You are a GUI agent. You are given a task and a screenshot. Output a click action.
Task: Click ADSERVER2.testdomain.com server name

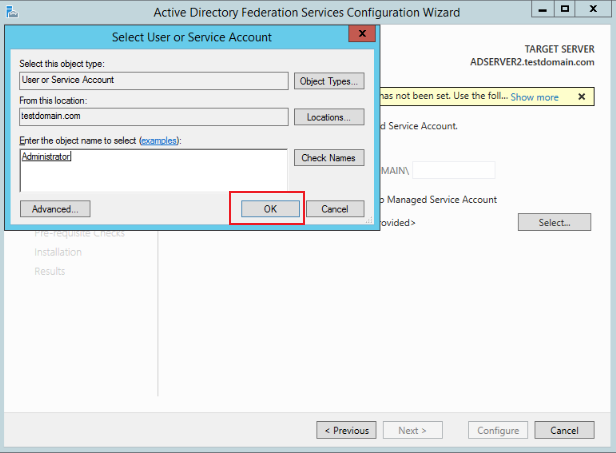[532, 62]
